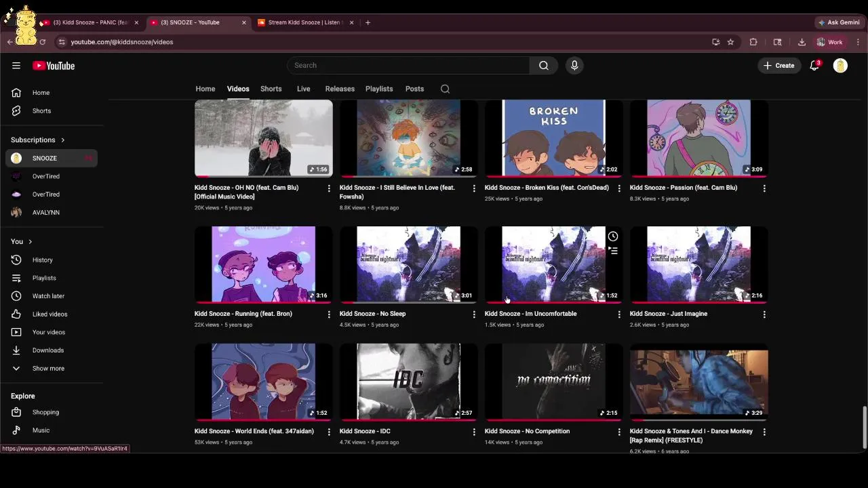Open the Work profile dropdown

829,42
